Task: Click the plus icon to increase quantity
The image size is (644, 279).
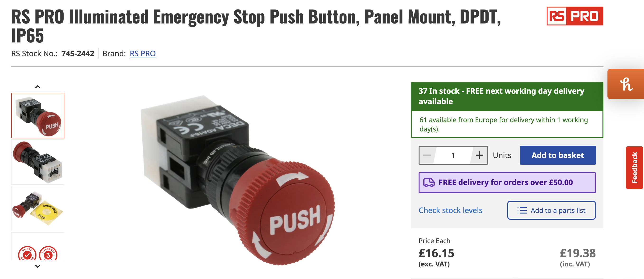Action: coord(479,155)
